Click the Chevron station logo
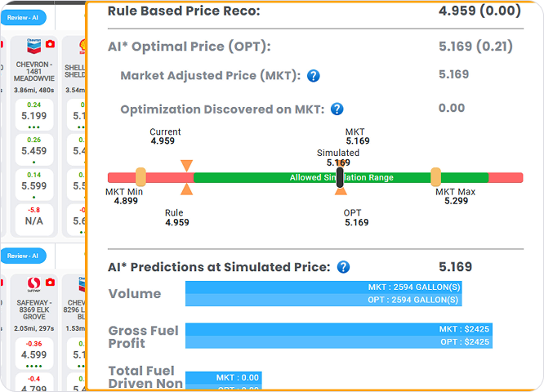Image resolution: width=544 pixels, height=392 pixels. (34, 43)
